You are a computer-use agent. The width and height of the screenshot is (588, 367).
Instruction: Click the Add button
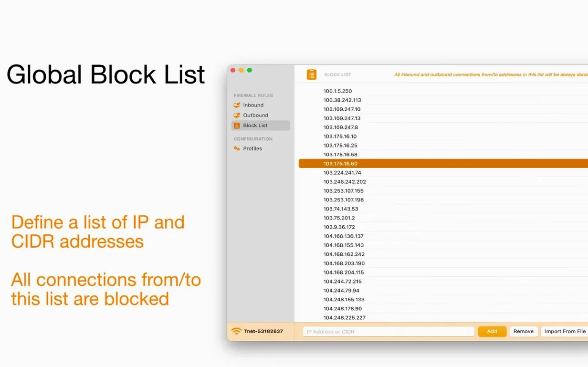pos(492,331)
